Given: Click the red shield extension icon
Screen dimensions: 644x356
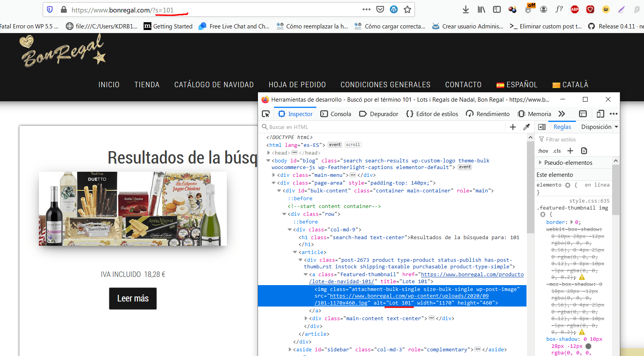Looking at the screenshot, I should (x=590, y=10).
